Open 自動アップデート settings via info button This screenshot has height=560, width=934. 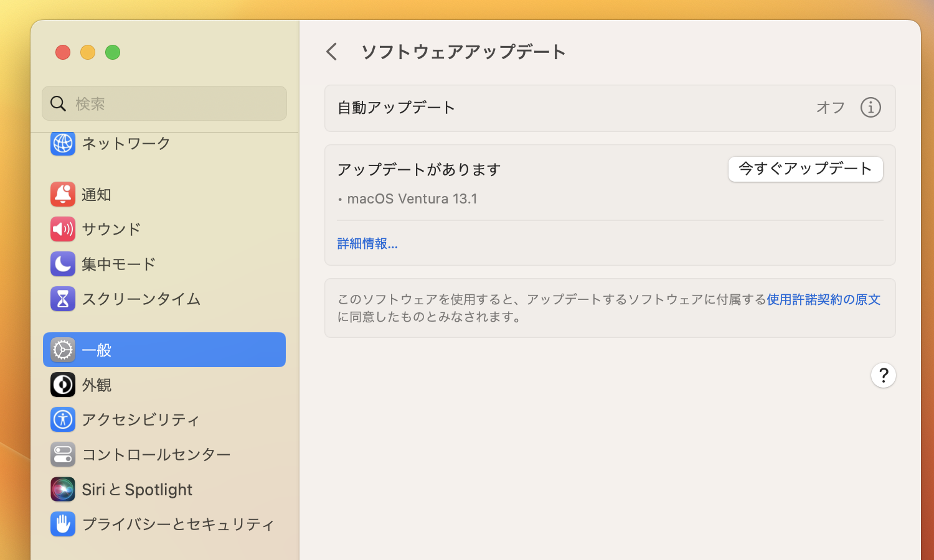coord(870,107)
